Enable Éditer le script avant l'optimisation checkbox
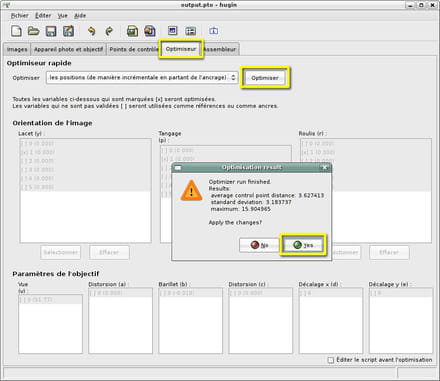Image resolution: width=440 pixels, height=381 pixels. [331, 360]
